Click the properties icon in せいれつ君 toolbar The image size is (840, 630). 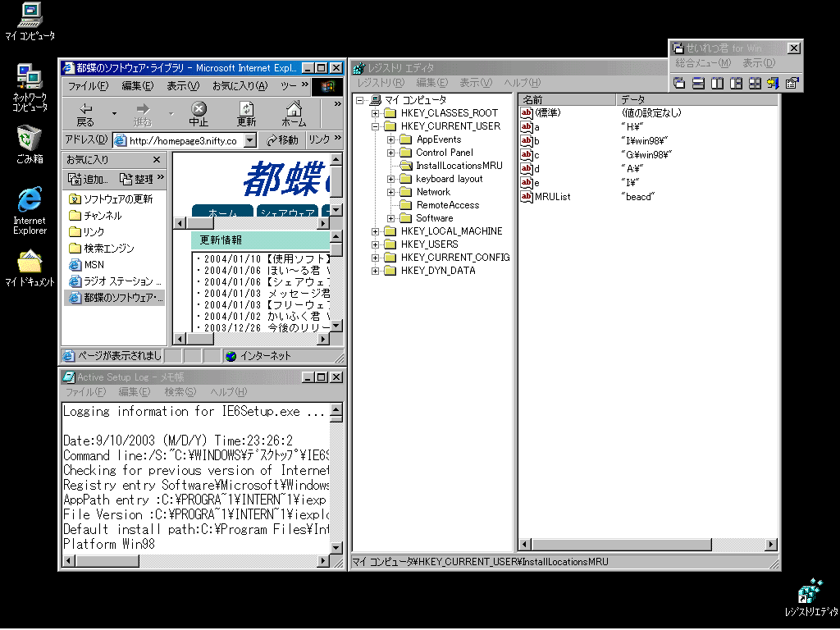(792, 83)
